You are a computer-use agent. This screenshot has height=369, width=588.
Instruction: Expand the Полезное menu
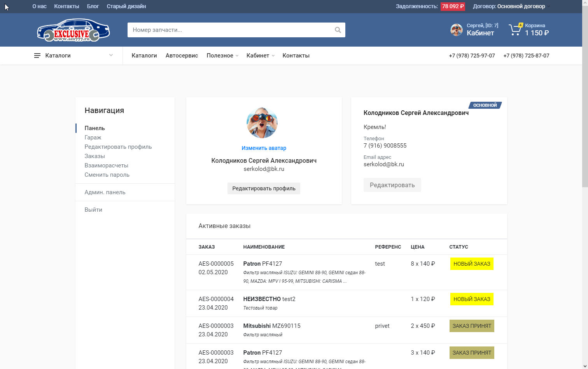click(x=222, y=56)
